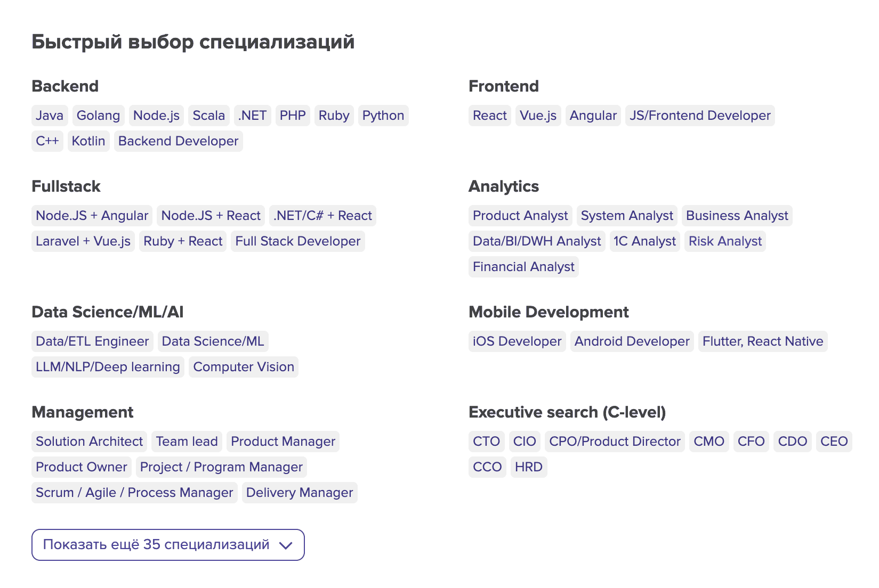Select the Backend Developer tag
This screenshot has width=879, height=588.
[178, 141]
